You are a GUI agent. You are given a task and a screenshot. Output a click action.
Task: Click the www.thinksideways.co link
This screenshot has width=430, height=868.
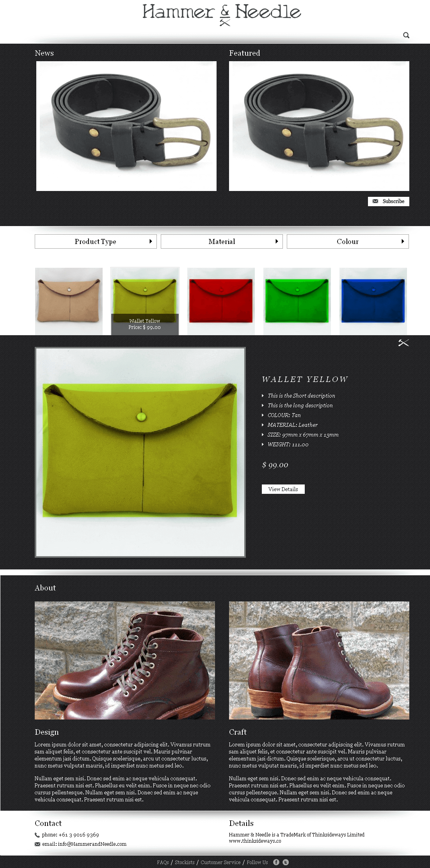pyautogui.click(x=255, y=841)
